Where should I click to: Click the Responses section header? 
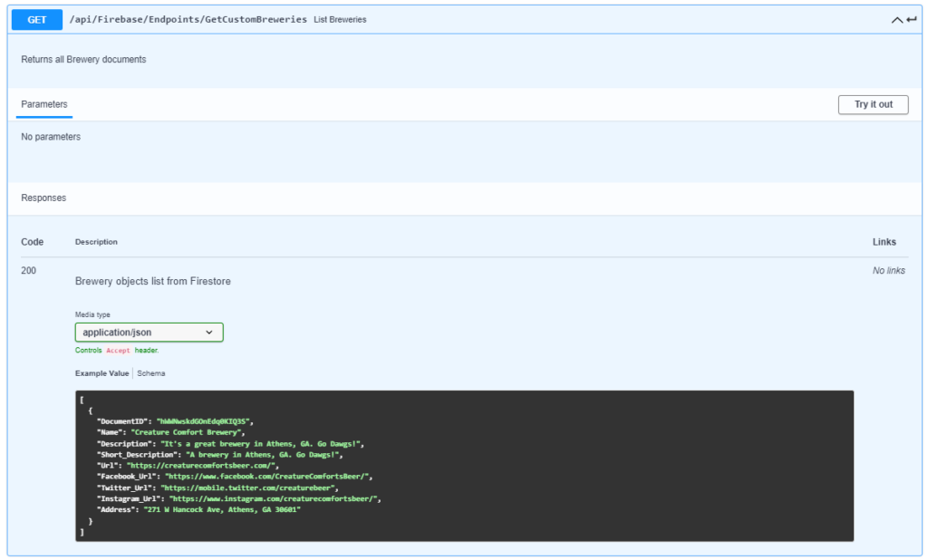pyautogui.click(x=43, y=198)
